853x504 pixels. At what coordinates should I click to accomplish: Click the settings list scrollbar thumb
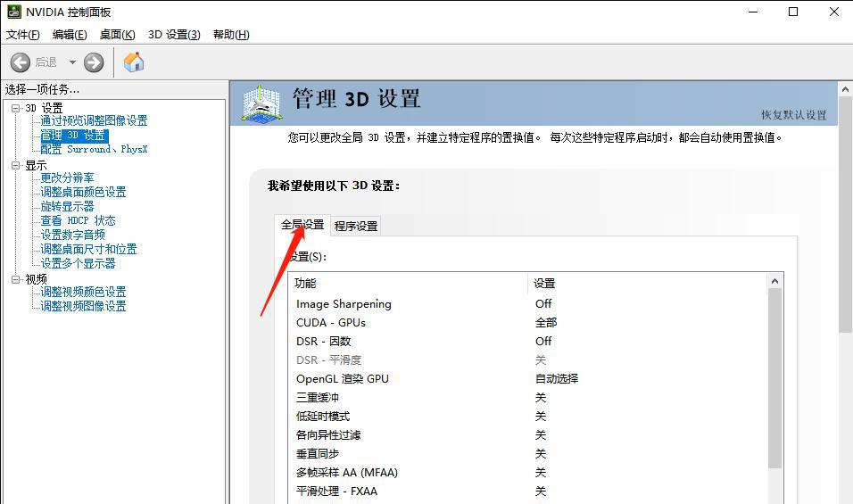tap(774, 378)
